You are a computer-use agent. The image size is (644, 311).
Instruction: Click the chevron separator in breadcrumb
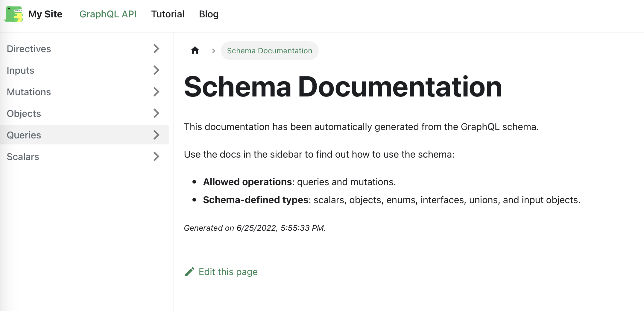point(213,51)
